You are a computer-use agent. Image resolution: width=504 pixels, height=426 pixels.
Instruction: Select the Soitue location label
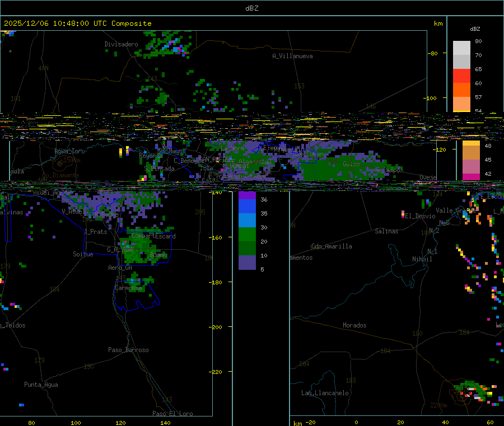point(83,254)
